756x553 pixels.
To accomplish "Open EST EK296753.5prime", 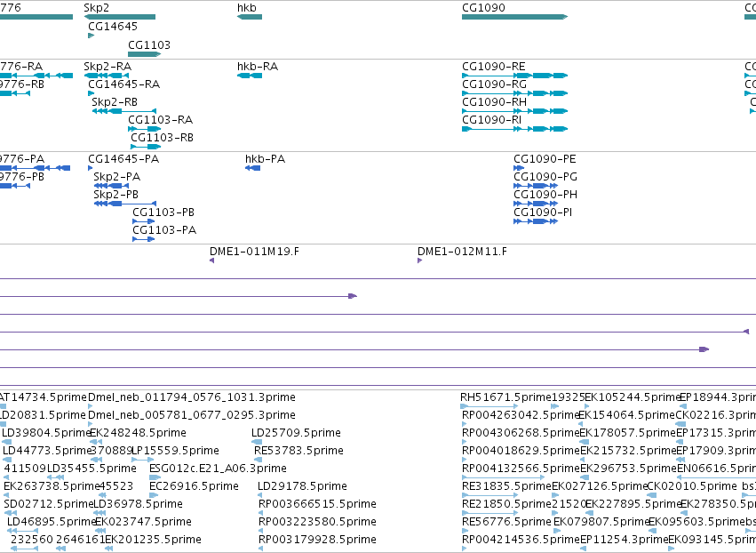I will (628, 468).
